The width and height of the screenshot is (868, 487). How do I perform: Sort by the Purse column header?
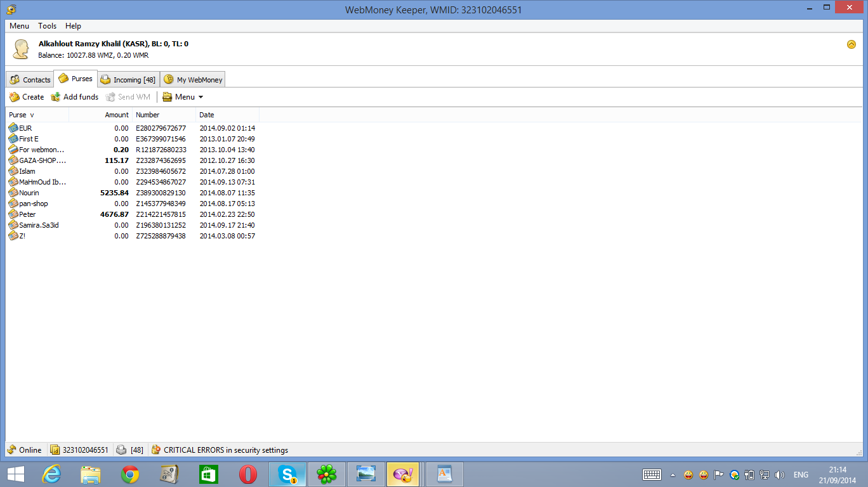(x=37, y=115)
